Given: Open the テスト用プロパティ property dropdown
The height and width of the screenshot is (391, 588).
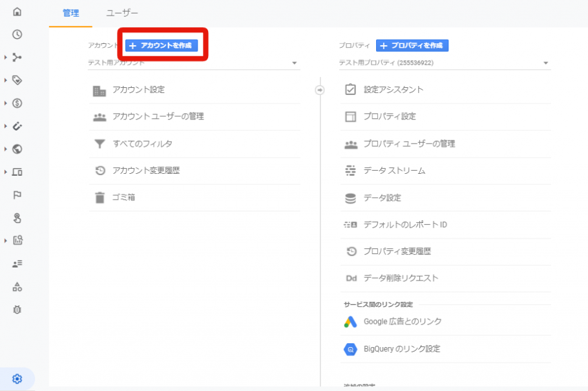Looking at the screenshot, I should [545, 63].
